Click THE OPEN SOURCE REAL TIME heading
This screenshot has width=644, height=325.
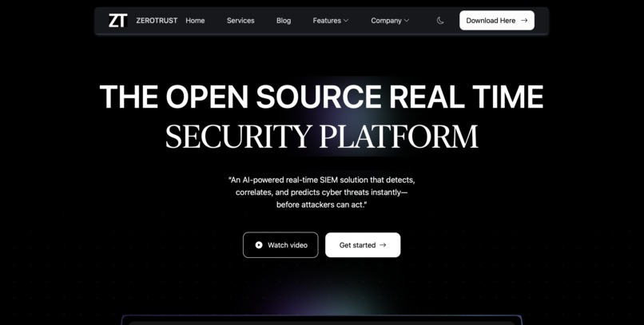[321, 97]
